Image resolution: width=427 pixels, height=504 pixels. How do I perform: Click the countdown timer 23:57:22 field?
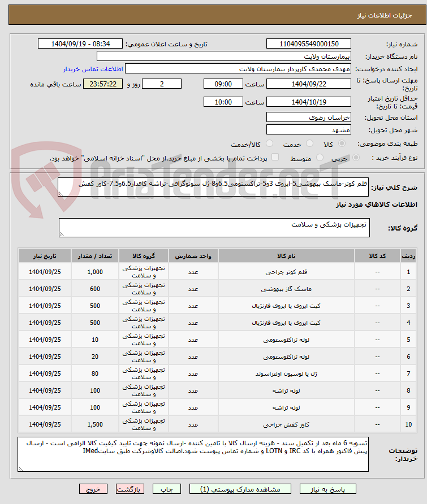click(x=102, y=84)
